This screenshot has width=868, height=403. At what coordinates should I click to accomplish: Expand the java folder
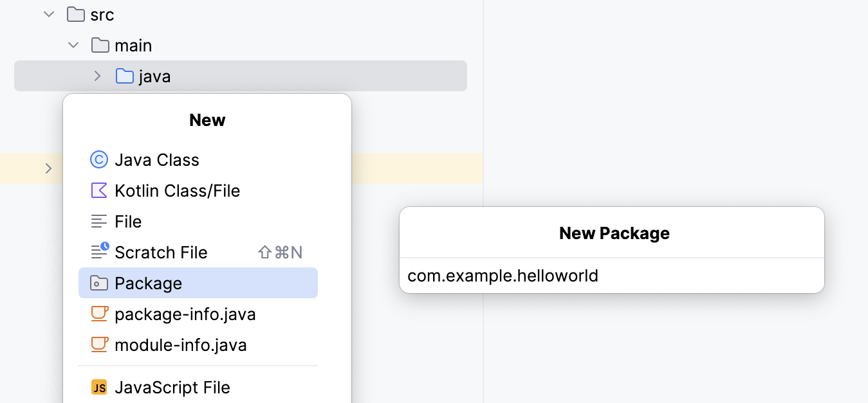[97, 76]
